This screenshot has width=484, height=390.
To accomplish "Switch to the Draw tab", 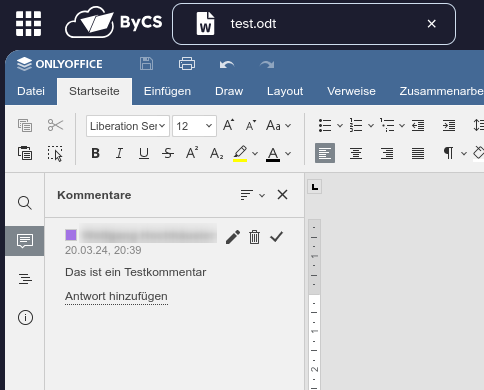I will 229,91.
